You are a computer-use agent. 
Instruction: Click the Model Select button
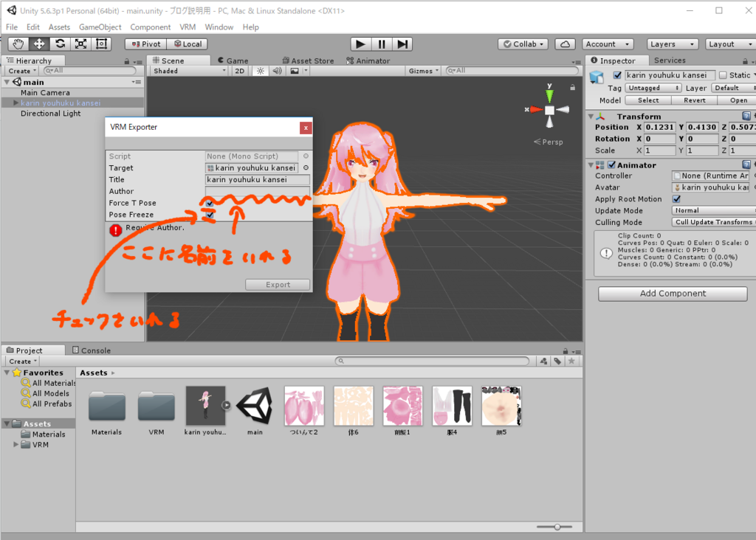click(648, 100)
